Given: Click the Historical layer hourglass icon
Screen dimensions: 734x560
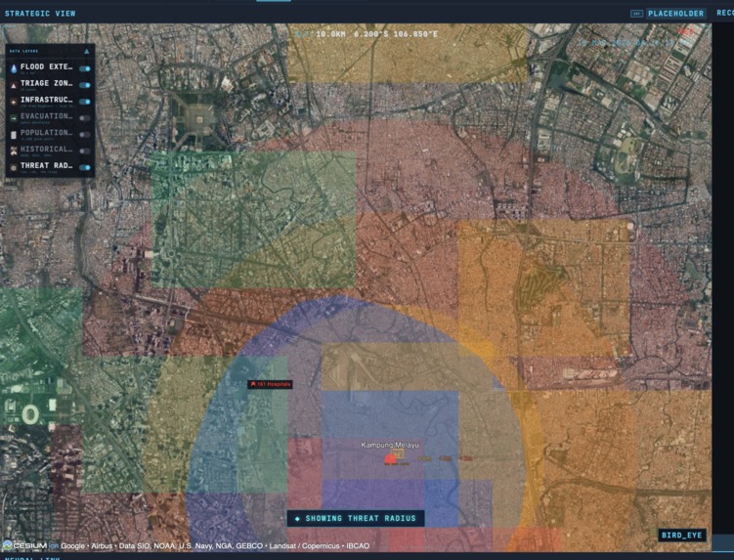Looking at the screenshot, I should [x=14, y=151].
